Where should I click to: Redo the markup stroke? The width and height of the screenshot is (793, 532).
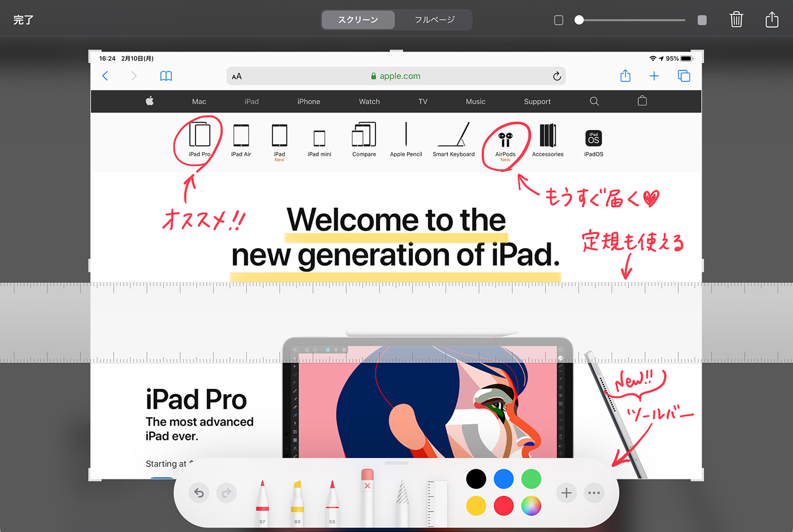[x=226, y=493]
